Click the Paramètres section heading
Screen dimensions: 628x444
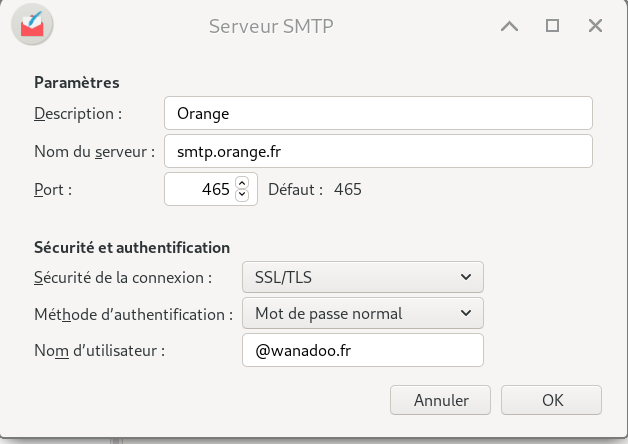click(x=77, y=82)
